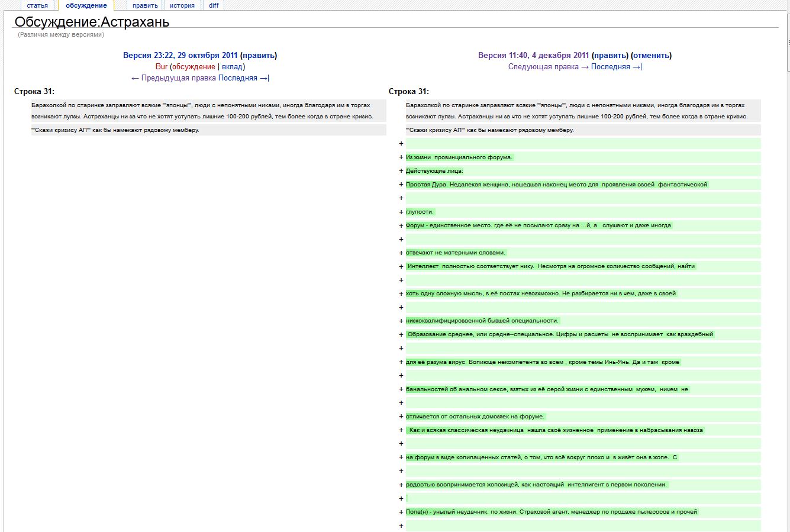Click right column 'Строка 31:' header

409,91
